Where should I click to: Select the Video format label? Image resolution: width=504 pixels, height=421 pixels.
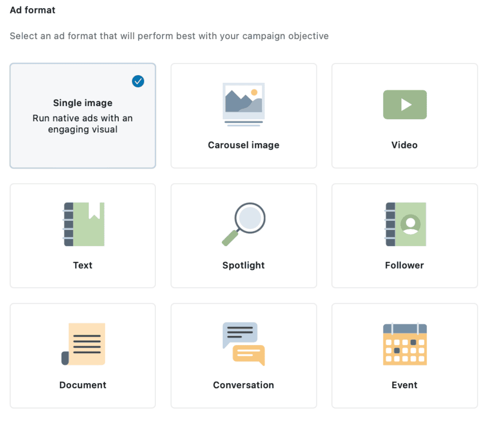coord(405,145)
